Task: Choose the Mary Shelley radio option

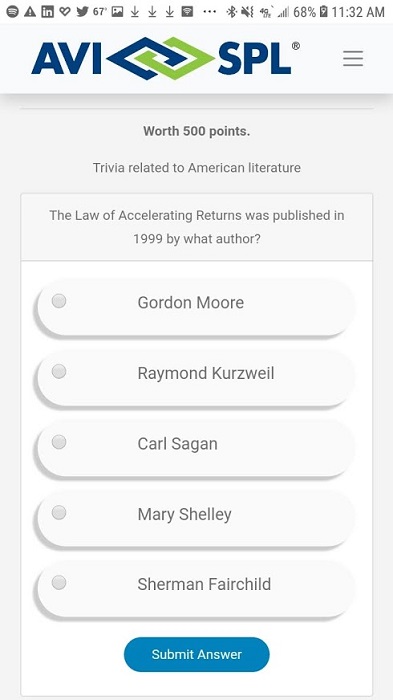Action: 59,512
